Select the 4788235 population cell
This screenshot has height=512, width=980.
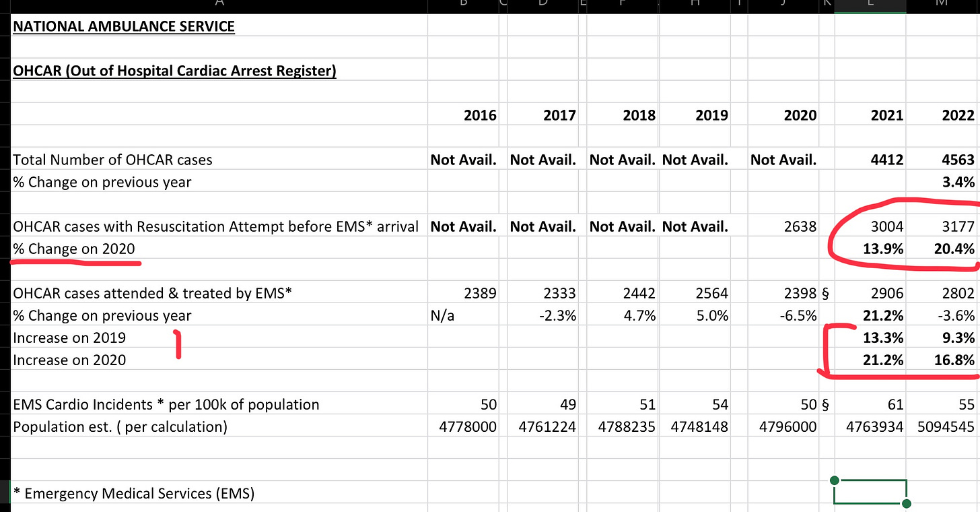627,426
